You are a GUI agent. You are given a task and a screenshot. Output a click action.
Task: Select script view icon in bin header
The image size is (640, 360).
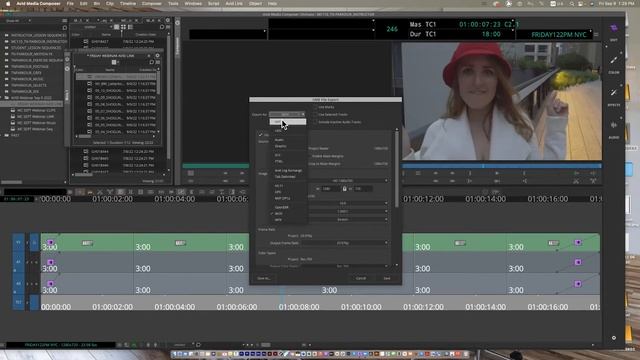(x=130, y=27)
